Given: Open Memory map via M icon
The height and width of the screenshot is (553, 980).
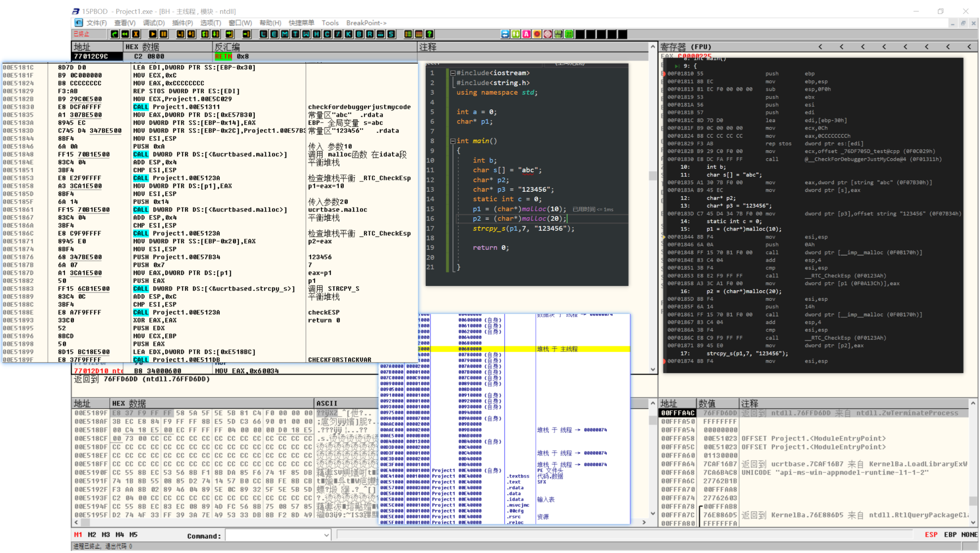Looking at the screenshot, I should [x=285, y=34].
